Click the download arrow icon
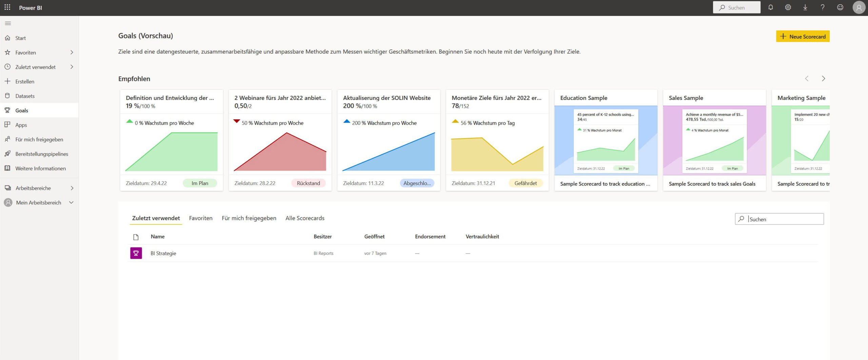 (805, 7)
